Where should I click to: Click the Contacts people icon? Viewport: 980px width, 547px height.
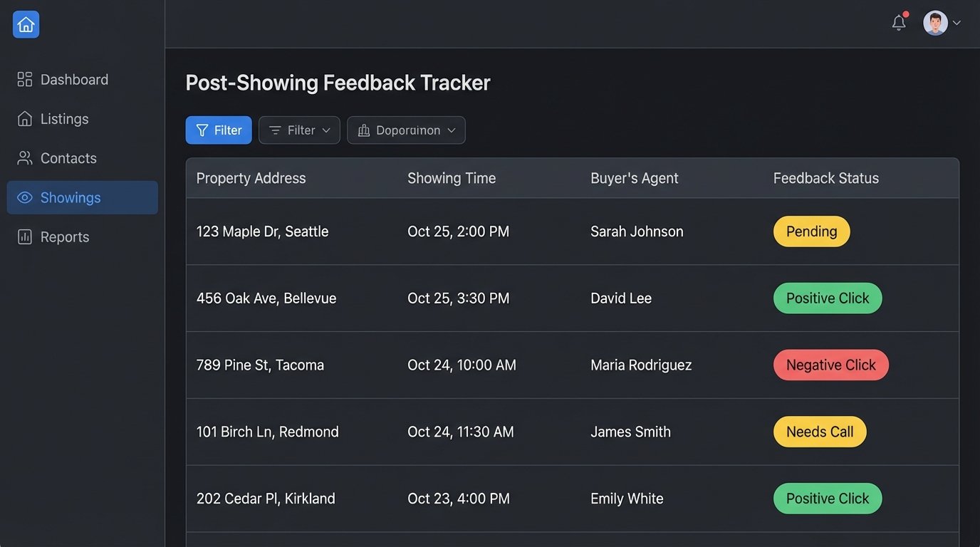25,158
